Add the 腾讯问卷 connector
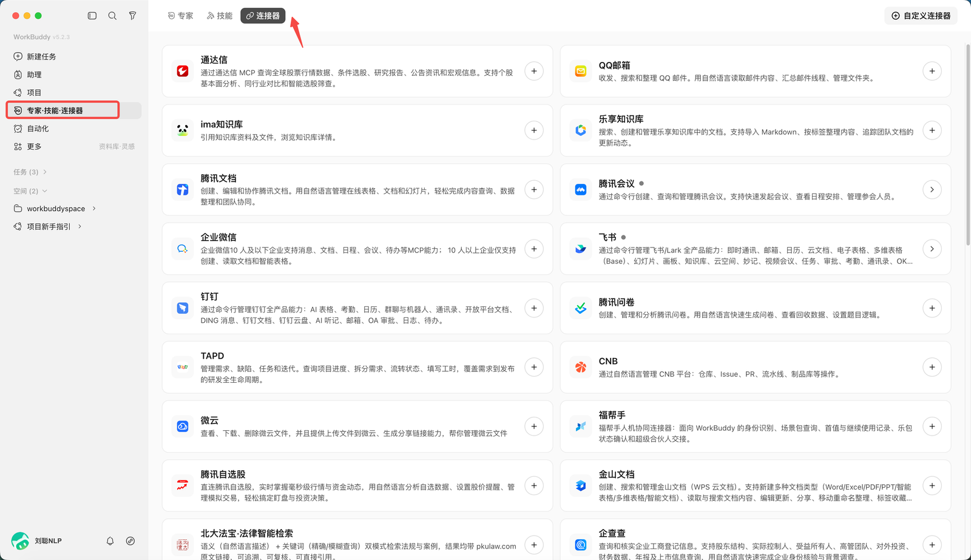 (x=932, y=308)
